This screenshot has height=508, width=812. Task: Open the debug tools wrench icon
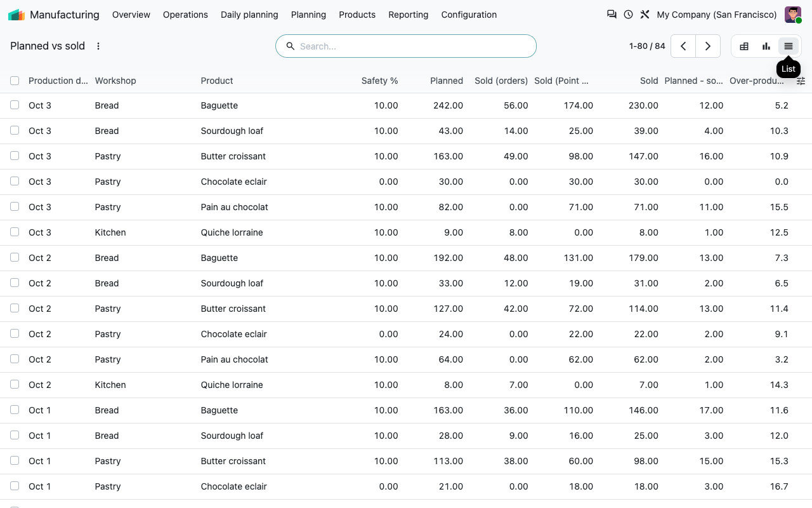pos(645,15)
